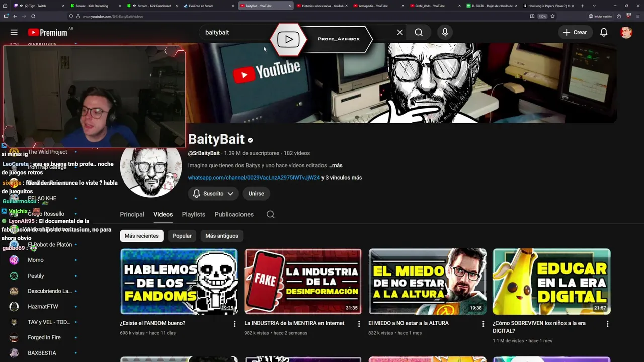Open La Industria de la Desinformación thumbnail
The image size is (644, 362).
point(303,282)
